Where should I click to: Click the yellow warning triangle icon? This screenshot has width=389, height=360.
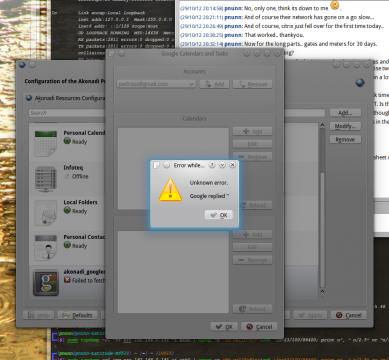pyautogui.click(x=171, y=189)
